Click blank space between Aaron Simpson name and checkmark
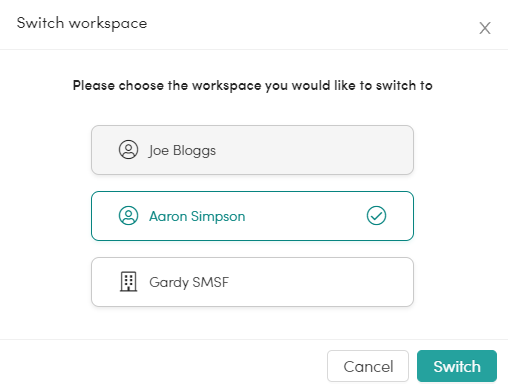Screen dimensions: 508x385 (x=305, y=216)
